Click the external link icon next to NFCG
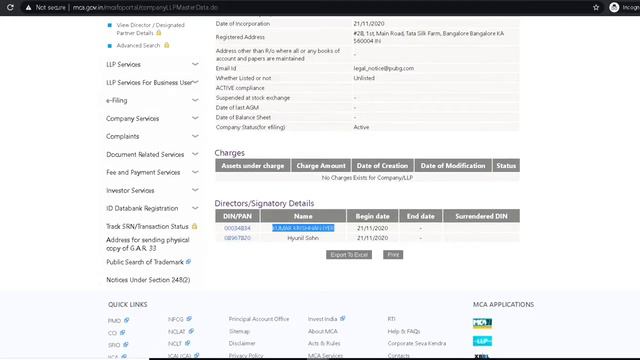Screen dimensions: 640x360 [x=189, y=319]
